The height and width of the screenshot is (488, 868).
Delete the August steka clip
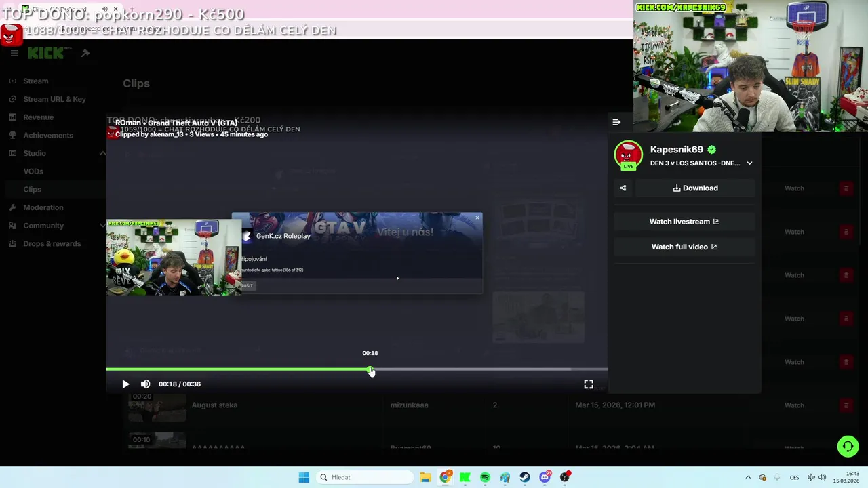point(846,405)
